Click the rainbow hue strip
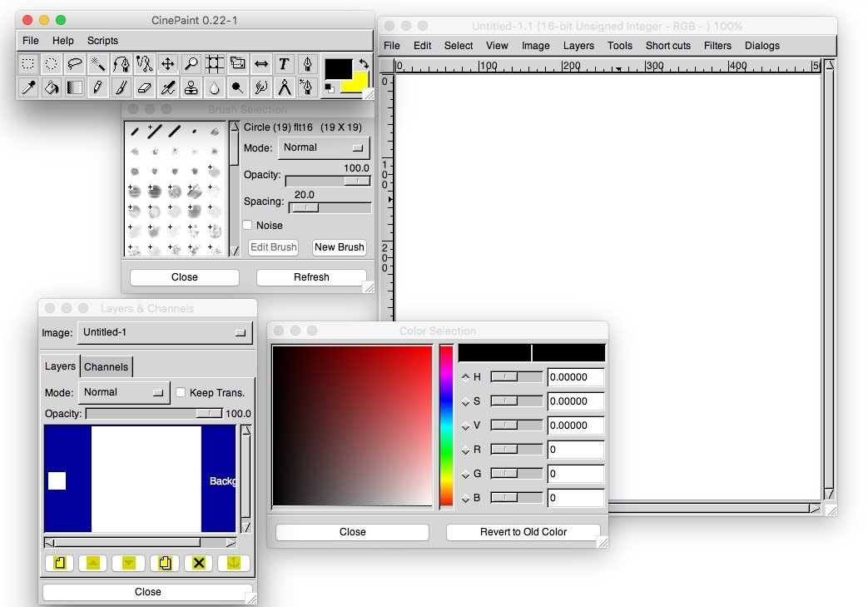Image resolution: width=868 pixels, height=607 pixels. point(446,425)
